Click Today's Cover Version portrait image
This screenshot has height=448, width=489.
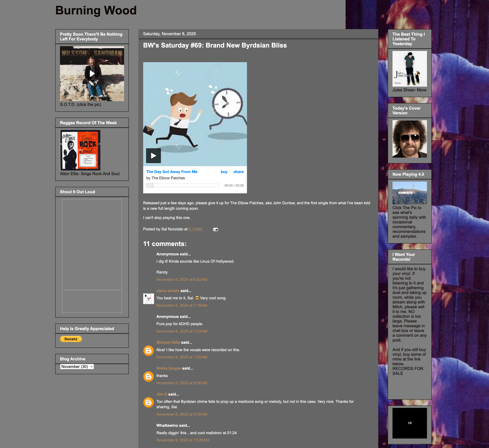(409, 139)
